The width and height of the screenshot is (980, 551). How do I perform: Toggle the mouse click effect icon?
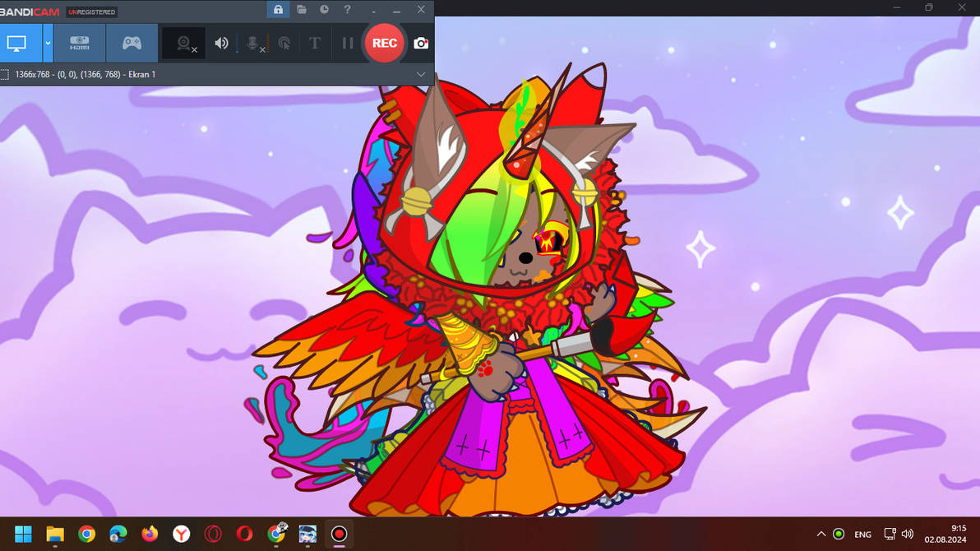coord(284,43)
